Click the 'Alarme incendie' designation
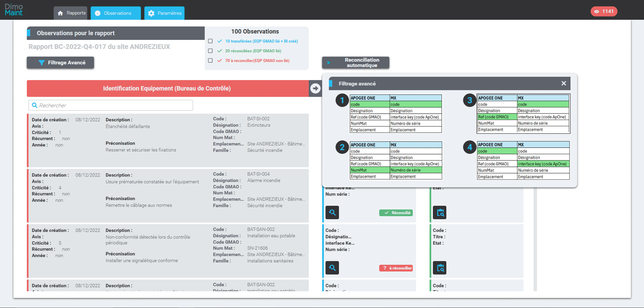The width and height of the screenshot is (644, 308). point(264,180)
